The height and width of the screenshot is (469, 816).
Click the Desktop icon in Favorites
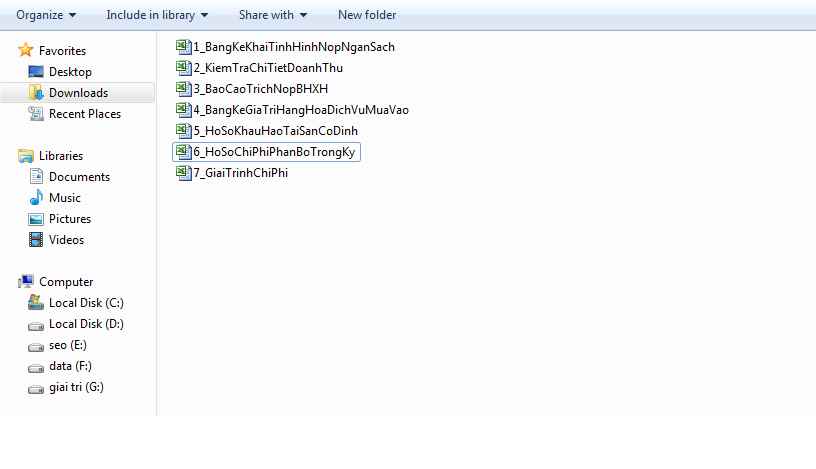(36, 72)
